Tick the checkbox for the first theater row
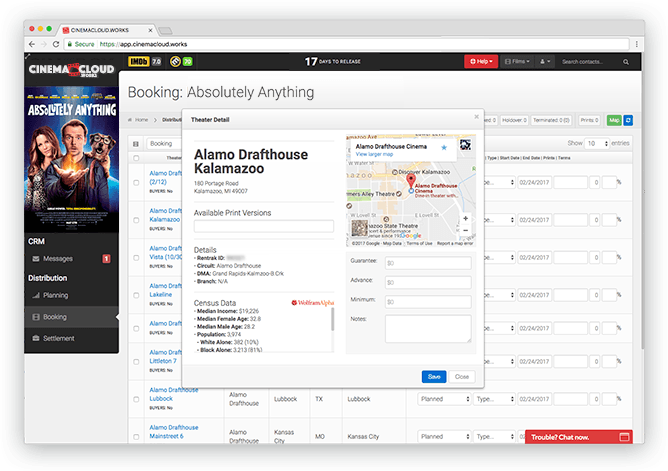Screen dimensions: 668x471 [x=137, y=183]
